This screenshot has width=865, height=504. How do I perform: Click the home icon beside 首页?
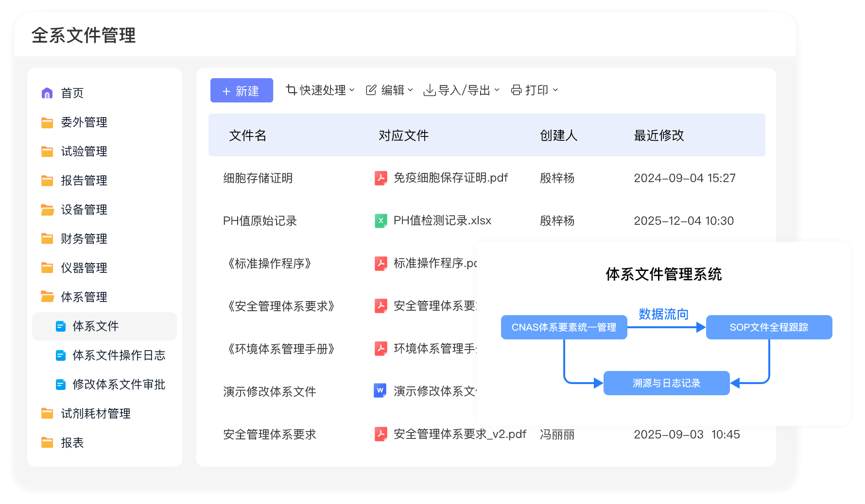click(47, 93)
